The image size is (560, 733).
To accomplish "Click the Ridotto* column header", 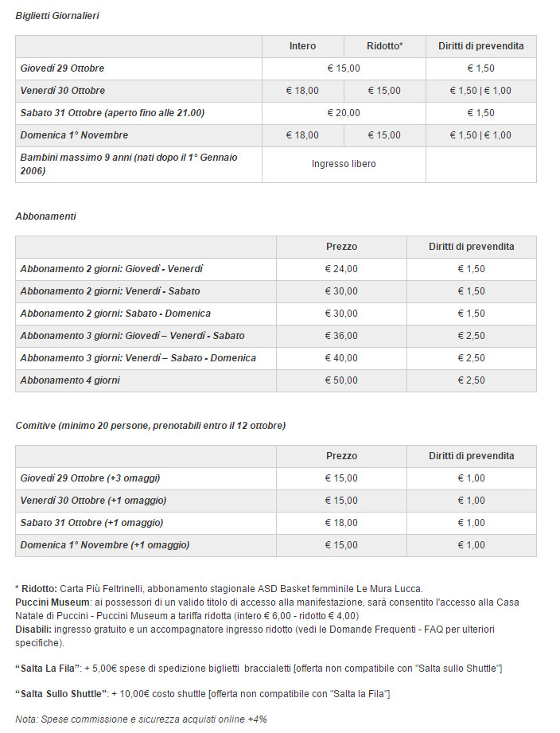I will point(384,46).
